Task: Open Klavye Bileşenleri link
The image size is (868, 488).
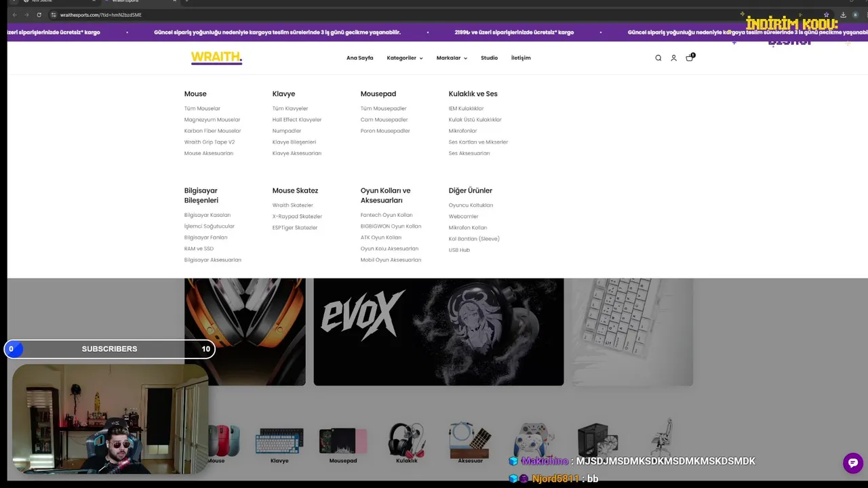Action: pos(294,142)
